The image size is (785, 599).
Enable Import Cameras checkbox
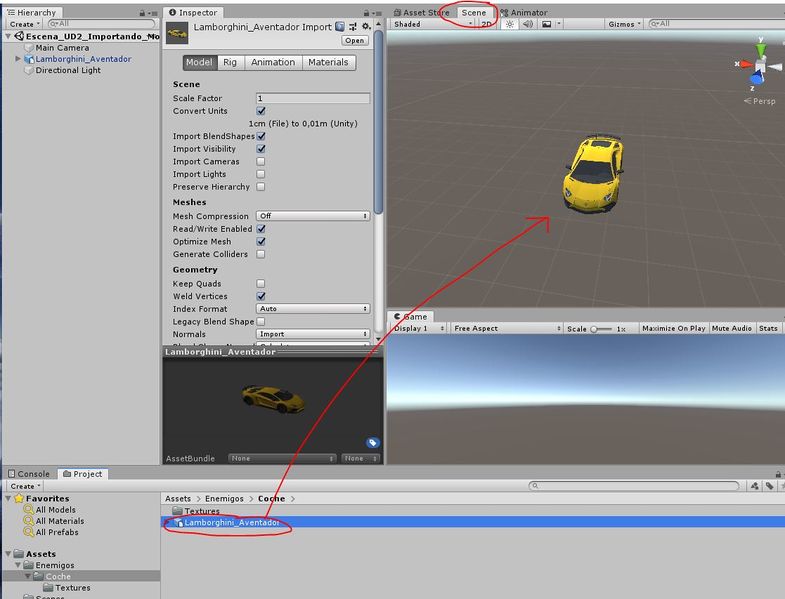point(261,161)
